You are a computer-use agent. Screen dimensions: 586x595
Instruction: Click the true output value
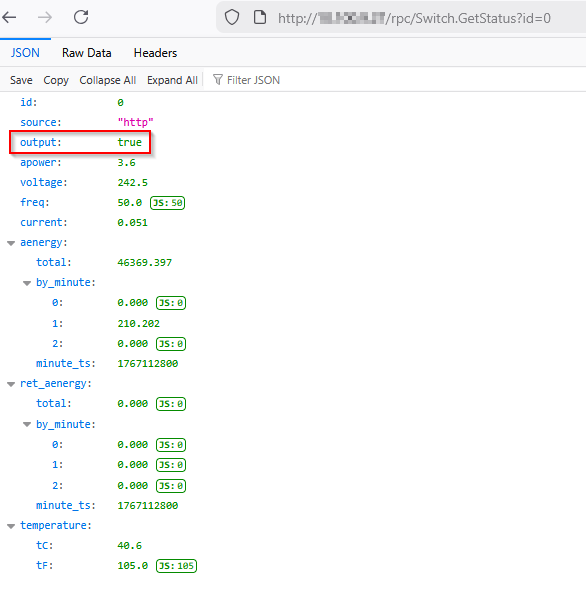[129, 142]
